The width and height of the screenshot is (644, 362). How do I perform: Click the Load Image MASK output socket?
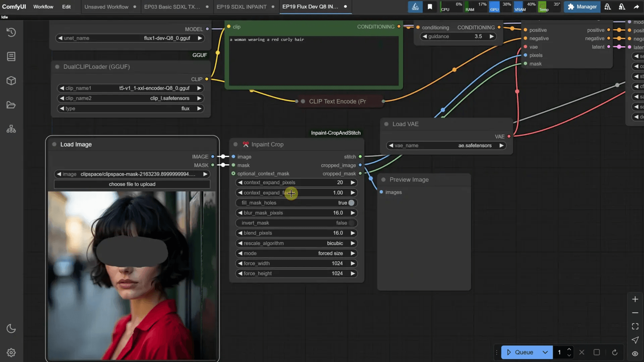click(x=213, y=165)
